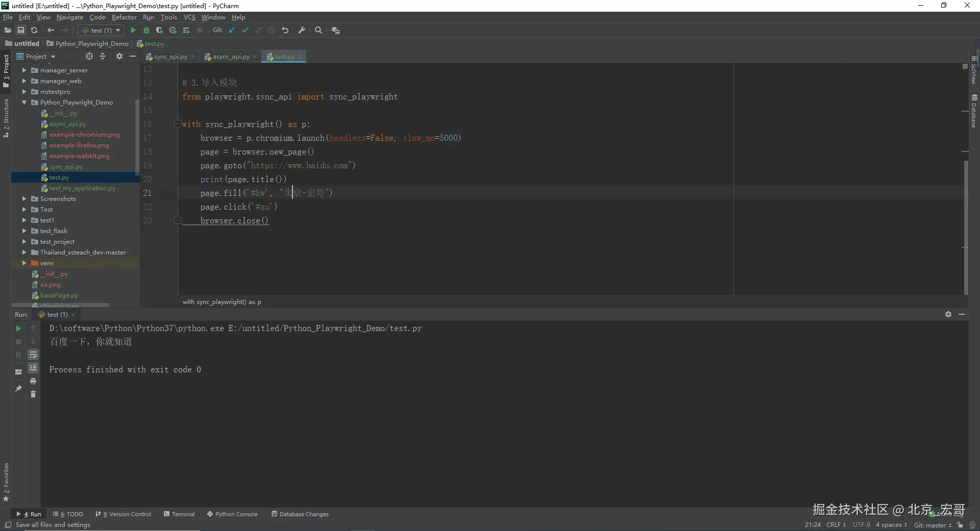Click the Git commit checkmark icon
The height and width of the screenshot is (531, 980).
tap(245, 31)
